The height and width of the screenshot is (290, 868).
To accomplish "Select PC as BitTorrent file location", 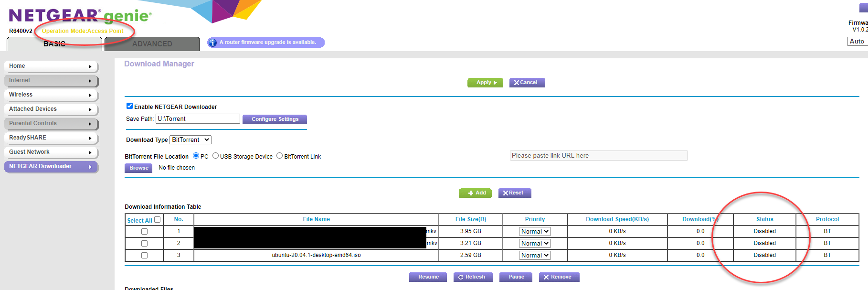I will point(196,156).
